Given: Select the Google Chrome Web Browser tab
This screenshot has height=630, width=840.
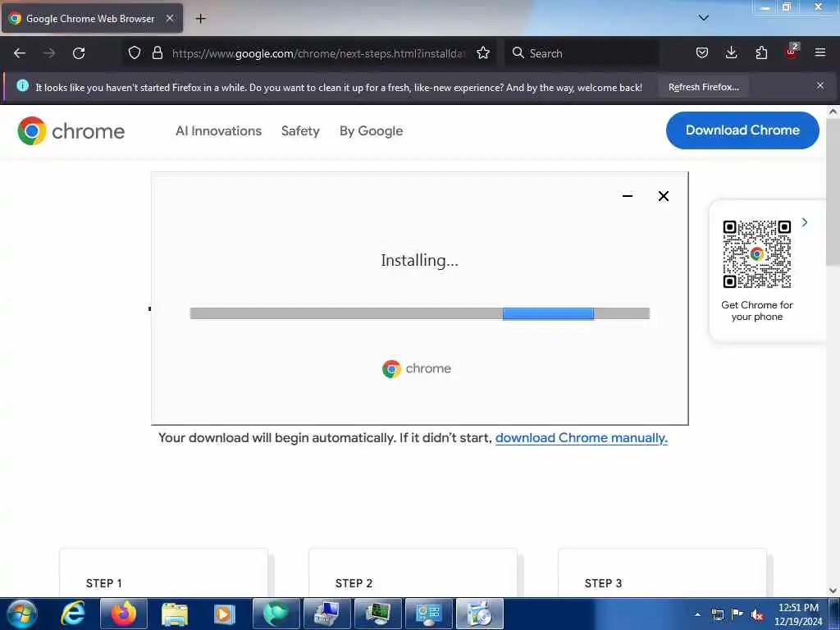Looking at the screenshot, I should click(92, 18).
